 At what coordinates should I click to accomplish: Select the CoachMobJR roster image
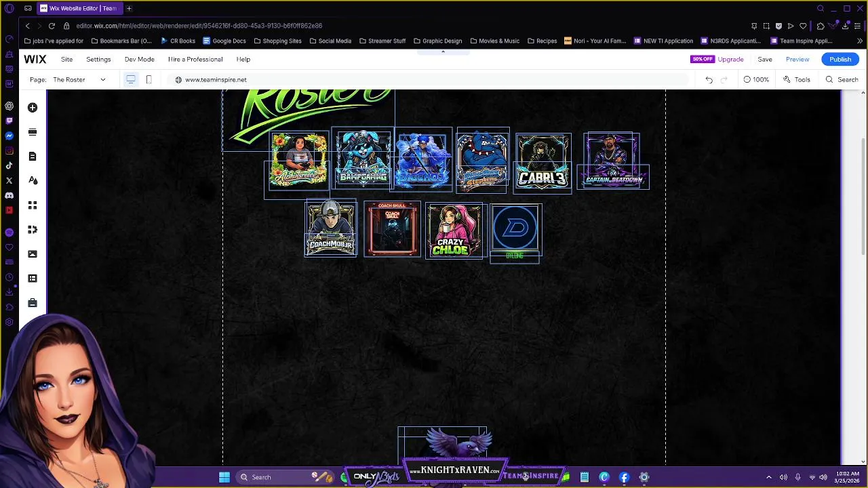pos(331,229)
